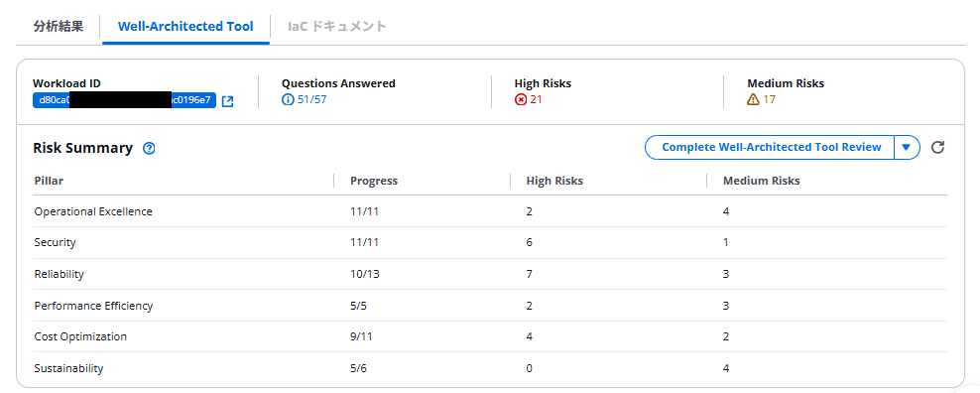Click the Workload ID label

click(x=66, y=83)
